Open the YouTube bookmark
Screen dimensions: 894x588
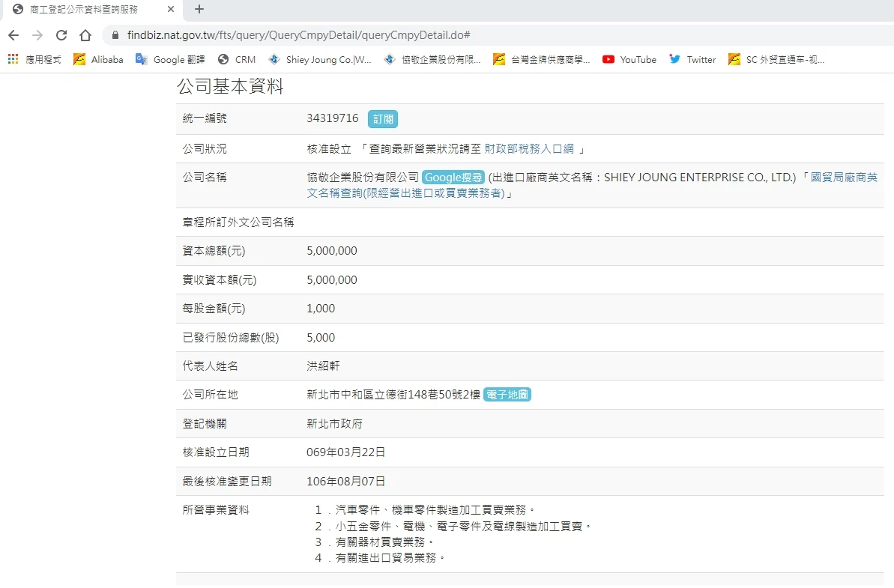pos(629,59)
